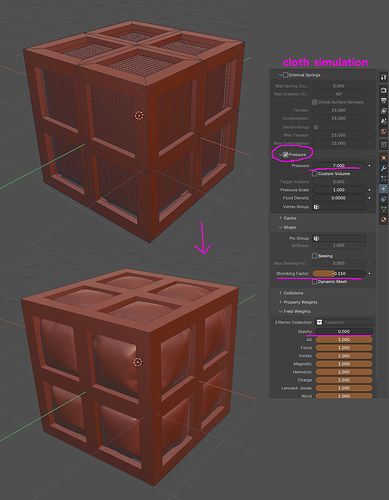This screenshot has height=500, width=389.
Task: Open the Object properties tab
Action: (x=383, y=157)
